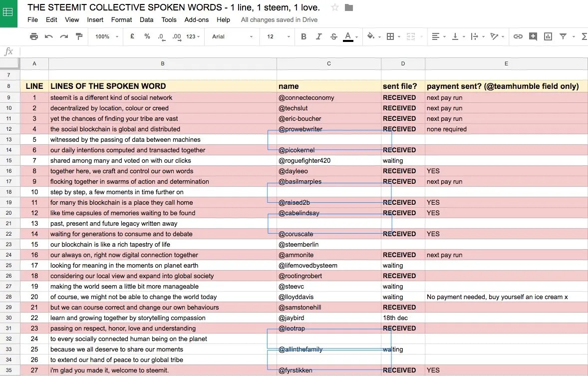Viewport: 588px width, 376px height.
Task: Open the Edit menu
Action: [x=51, y=19]
